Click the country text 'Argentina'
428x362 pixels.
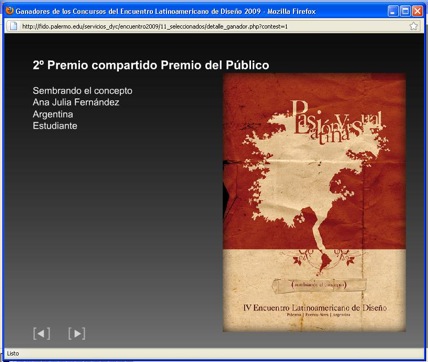[x=53, y=114]
